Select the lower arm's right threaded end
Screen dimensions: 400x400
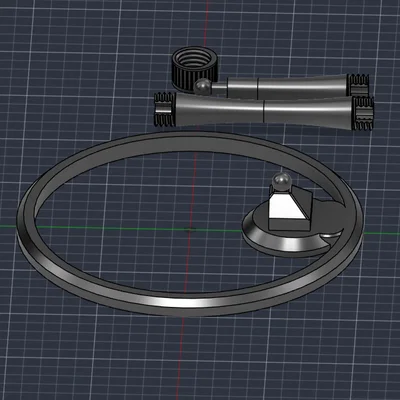364,113
